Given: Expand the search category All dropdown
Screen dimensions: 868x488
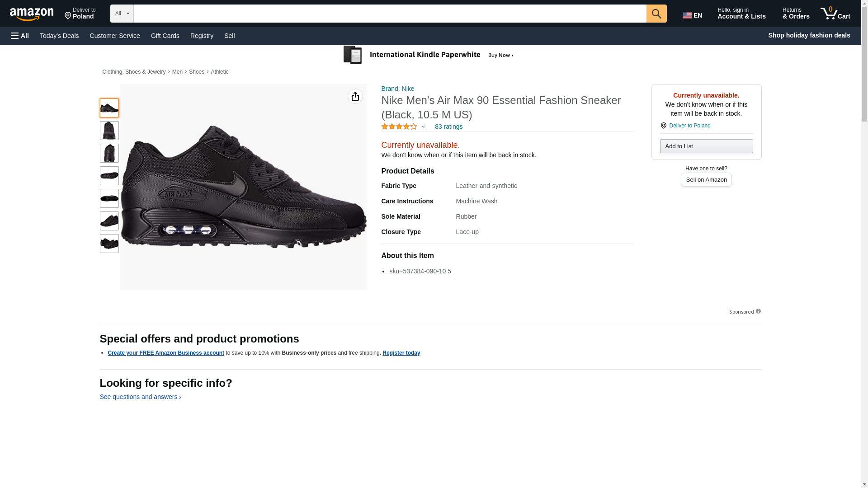Looking at the screenshot, I should 122,14.
